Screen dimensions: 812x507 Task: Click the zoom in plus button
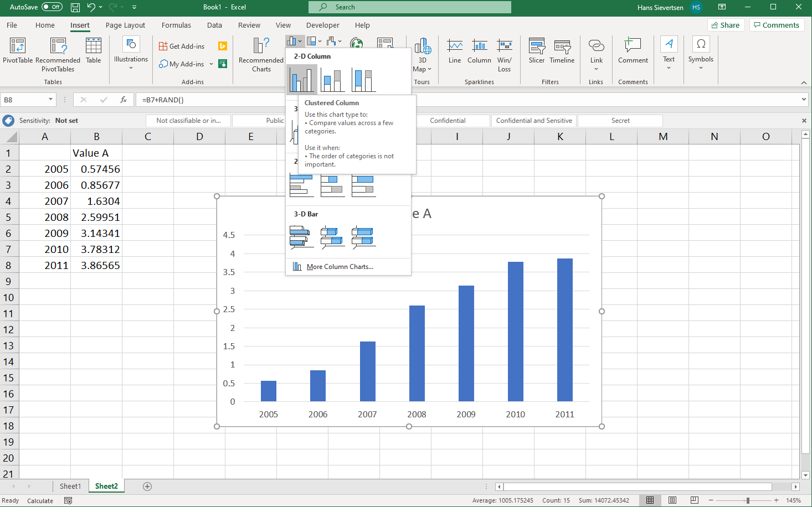(776, 500)
